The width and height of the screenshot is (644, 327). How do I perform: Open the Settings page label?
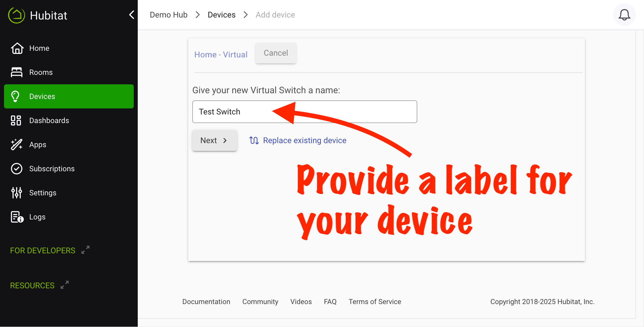pos(43,193)
